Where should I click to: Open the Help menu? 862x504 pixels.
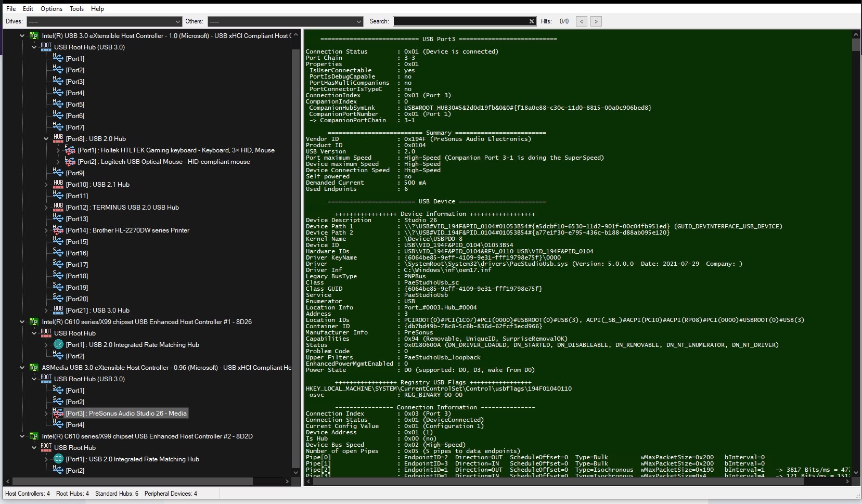(x=97, y=9)
